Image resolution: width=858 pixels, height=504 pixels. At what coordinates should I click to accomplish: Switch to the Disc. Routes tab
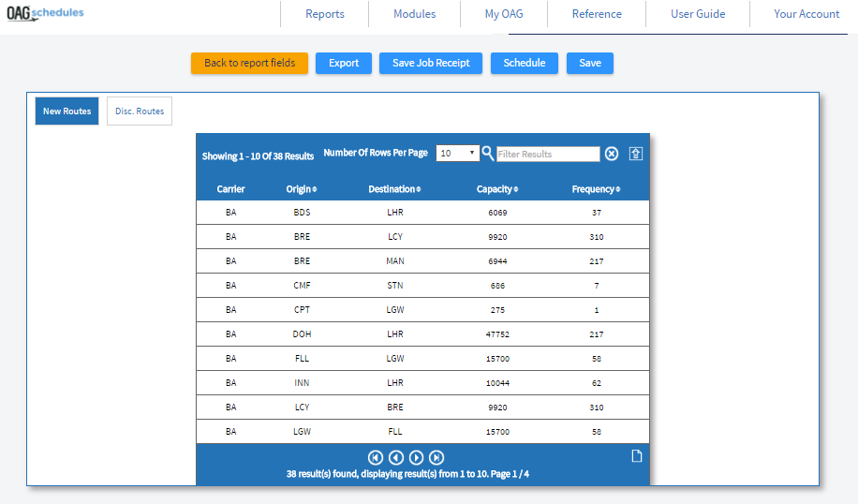(x=140, y=111)
